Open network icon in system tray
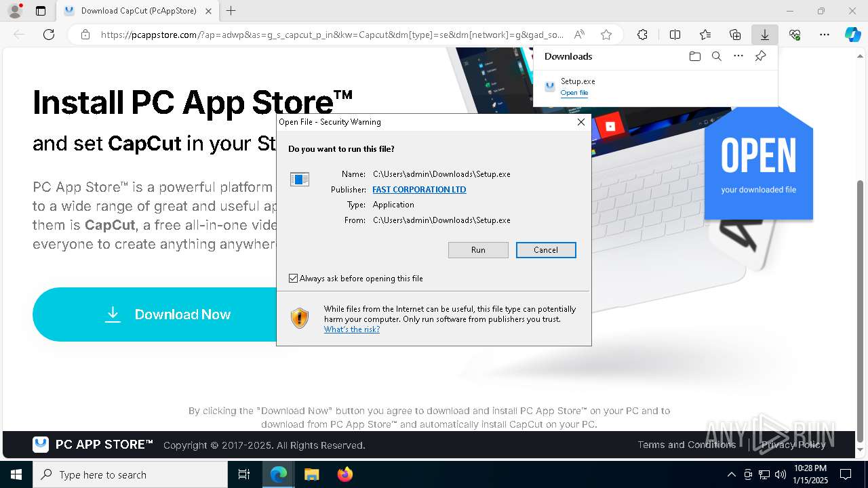Screen dimensions: 868x488 click(x=764, y=474)
